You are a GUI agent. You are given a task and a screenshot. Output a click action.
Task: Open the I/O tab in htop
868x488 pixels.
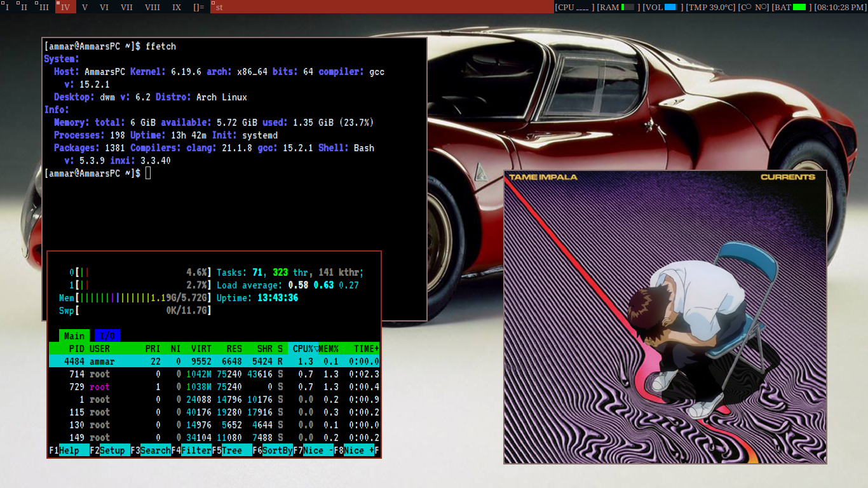point(107,336)
